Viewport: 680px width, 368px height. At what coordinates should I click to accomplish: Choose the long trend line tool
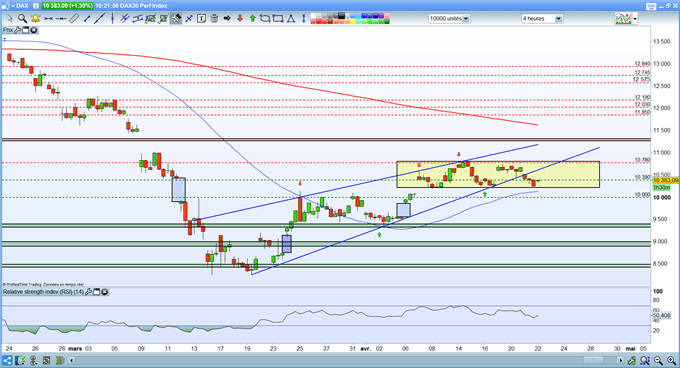[x=99, y=19]
